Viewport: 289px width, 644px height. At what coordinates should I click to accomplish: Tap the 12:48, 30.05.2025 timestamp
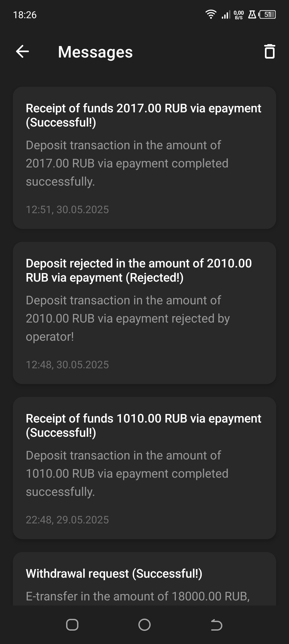click(67, 365)
